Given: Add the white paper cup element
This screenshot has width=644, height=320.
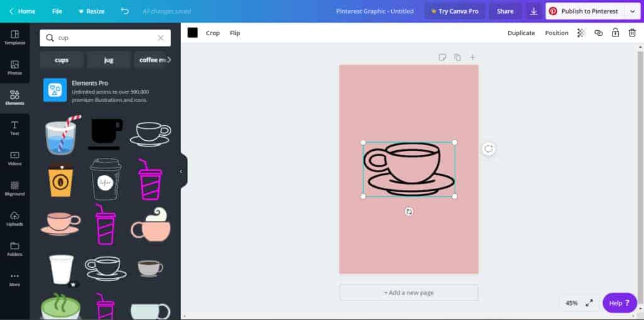Looking at the screenshot, I should click(61, 270).
